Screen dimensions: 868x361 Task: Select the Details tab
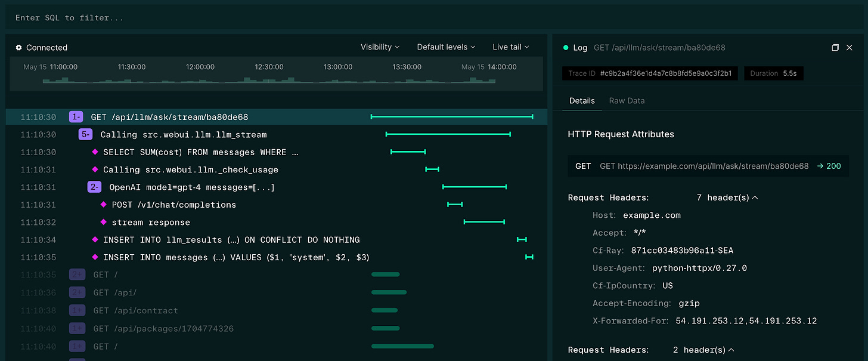coord(581,100)
